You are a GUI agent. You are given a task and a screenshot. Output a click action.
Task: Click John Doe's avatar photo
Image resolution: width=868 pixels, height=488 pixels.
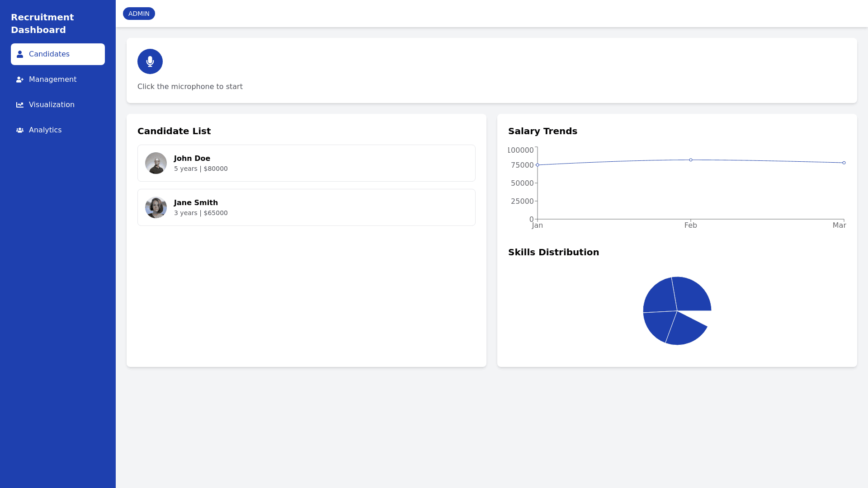[x=156, y=163]
